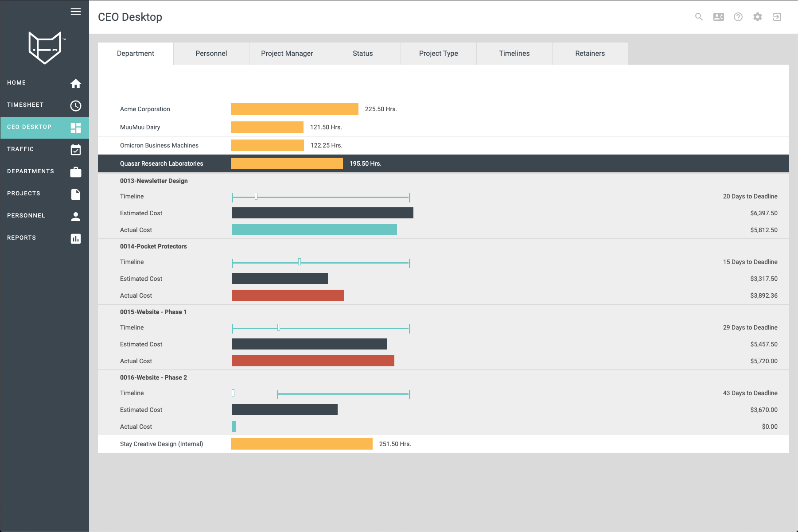Click the Stay Creative Design (Internal) row

click(161, 443)
